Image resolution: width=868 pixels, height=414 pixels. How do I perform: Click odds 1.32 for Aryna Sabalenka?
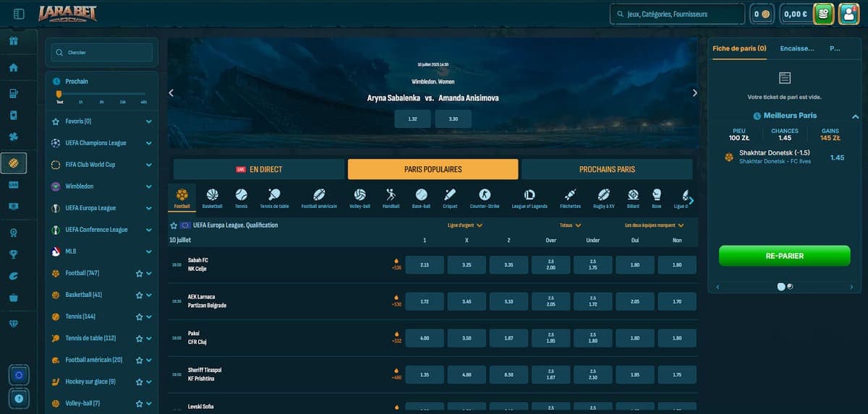pyautogui.click(x=412, y=118)
